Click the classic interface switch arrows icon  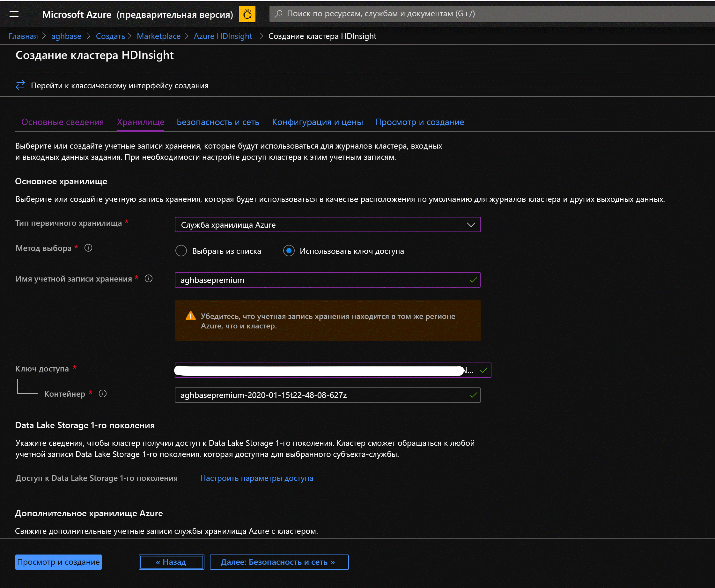pyautogui.click(x=20, y=85)
